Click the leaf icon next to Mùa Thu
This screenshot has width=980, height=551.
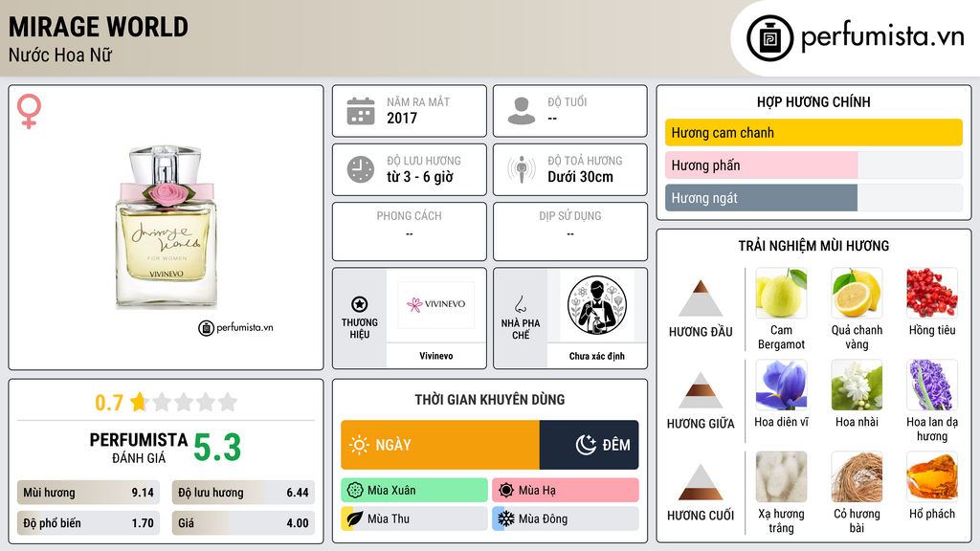pos(354,518)
